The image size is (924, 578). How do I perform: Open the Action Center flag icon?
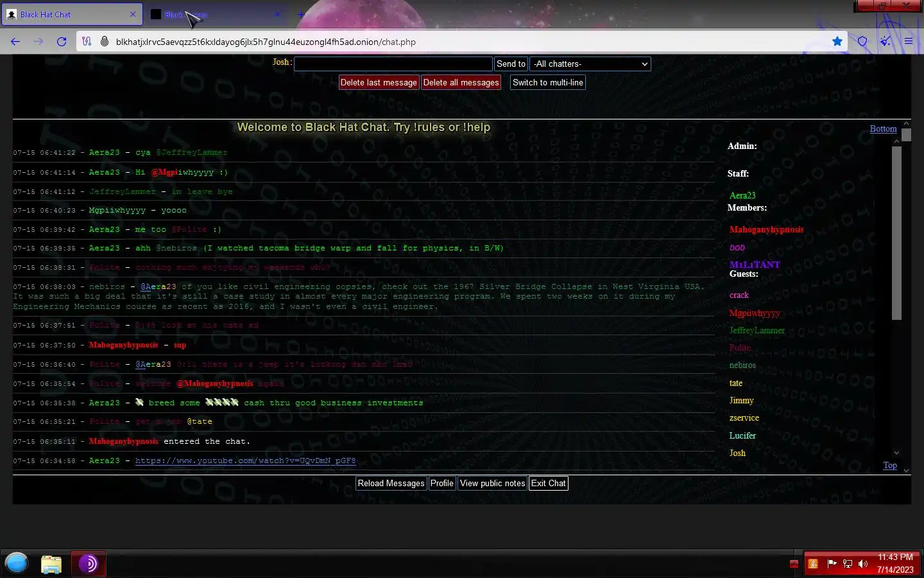[x=832, y=564]
